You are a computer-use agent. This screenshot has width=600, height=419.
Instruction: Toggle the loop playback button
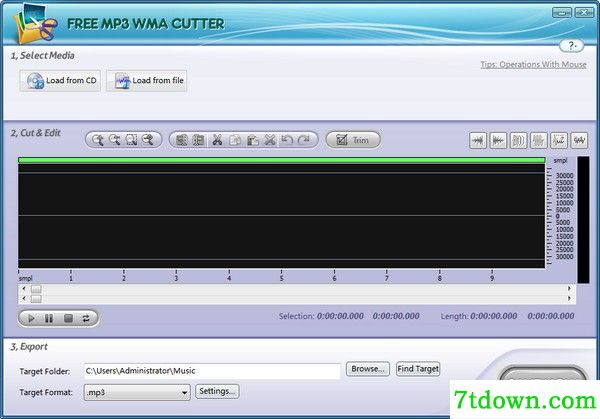pyautogui.click(x=86, y=318)
